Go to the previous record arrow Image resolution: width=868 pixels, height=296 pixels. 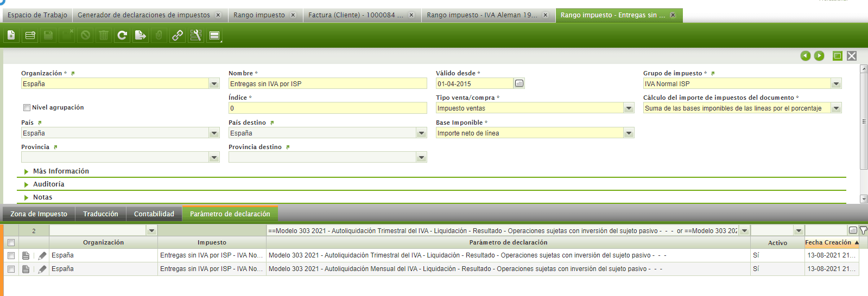tap(806, 56)
